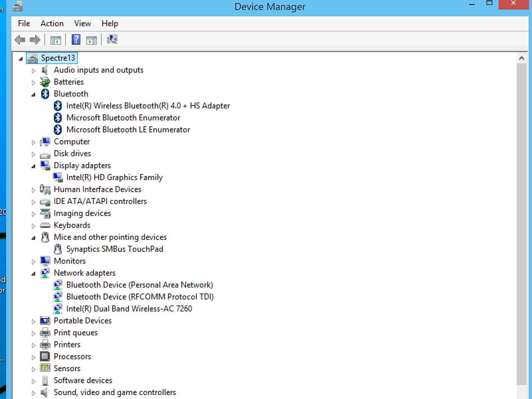The image size is (532, 399).
Task: Expand the Printers category arrow
Action: click(34, 345)
